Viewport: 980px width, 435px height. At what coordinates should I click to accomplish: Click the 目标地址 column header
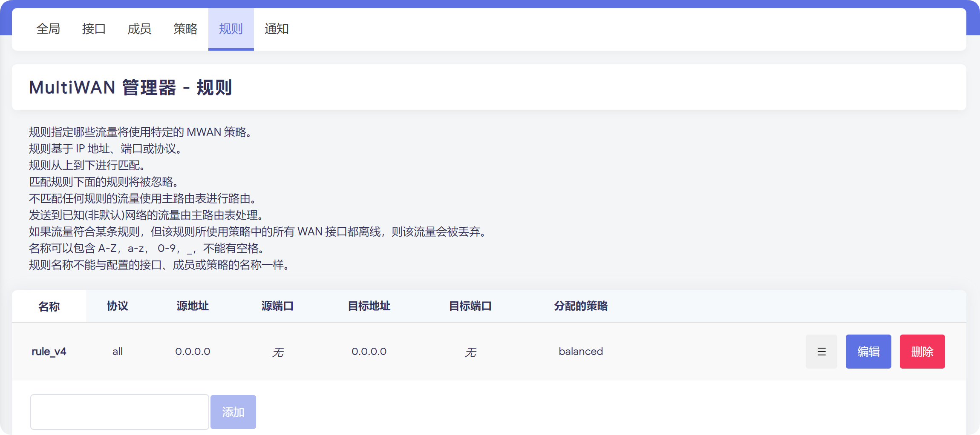click(x=369, y=306)
